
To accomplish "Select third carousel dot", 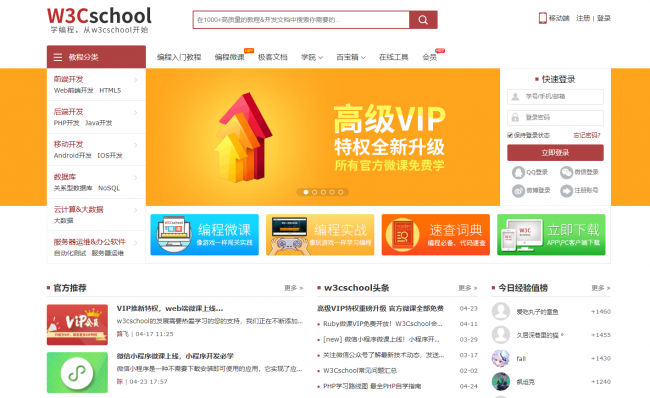I will [323, 192].
